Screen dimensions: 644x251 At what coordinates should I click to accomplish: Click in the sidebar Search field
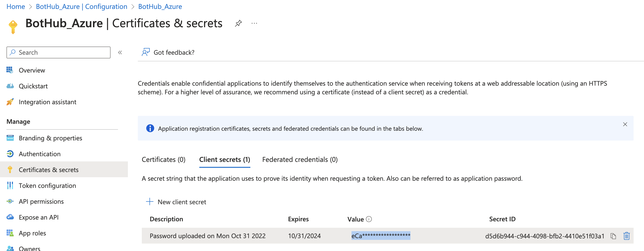(61, 52)
